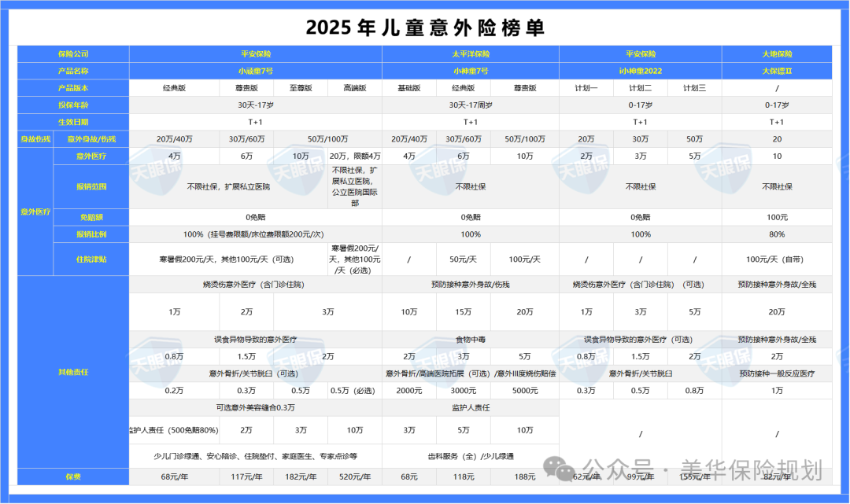
Task: Select the 经典版 product version column
Action: click(x=176, y=87)
